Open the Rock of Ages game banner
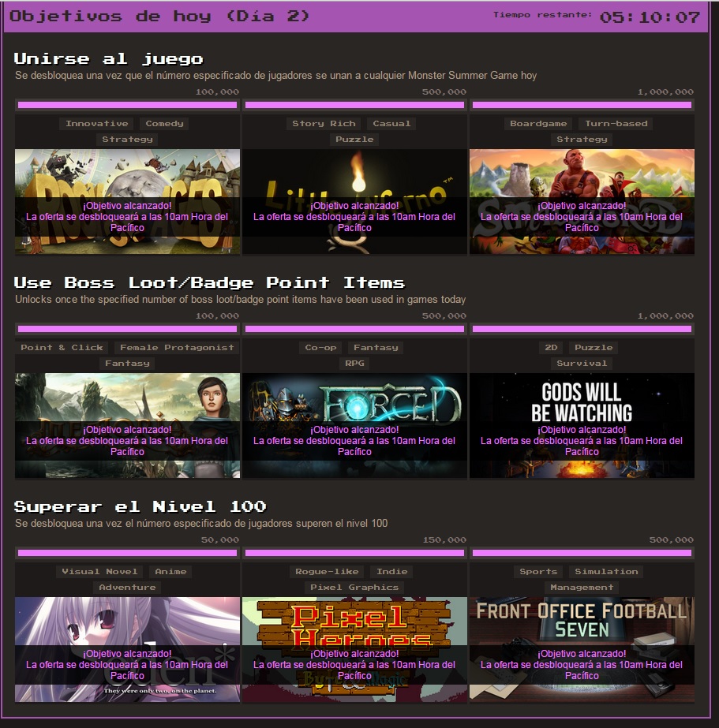Image resolution: width=719 pixels, height=728 pixels. point(127,201)
